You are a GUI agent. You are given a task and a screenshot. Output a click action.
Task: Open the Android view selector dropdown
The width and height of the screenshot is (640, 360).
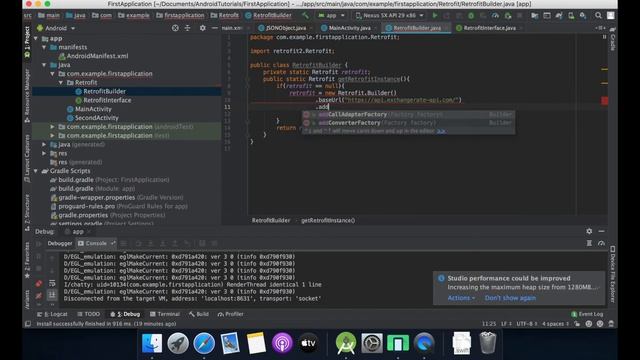[56, 28]
